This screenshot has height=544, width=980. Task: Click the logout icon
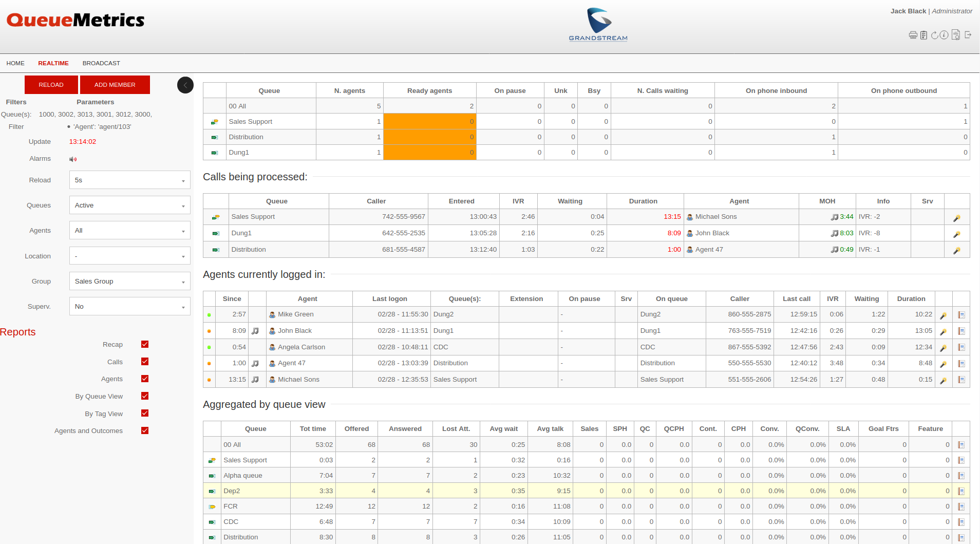coord(968,35)
